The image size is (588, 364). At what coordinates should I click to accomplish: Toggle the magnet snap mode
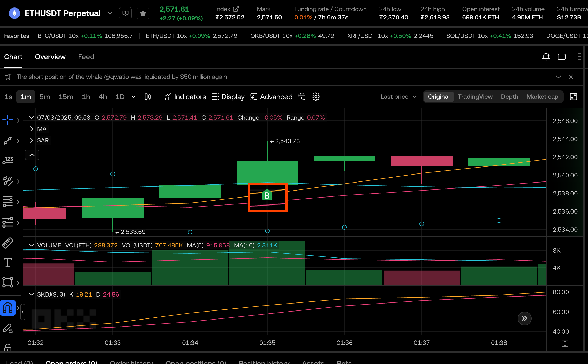click(8, 308)
